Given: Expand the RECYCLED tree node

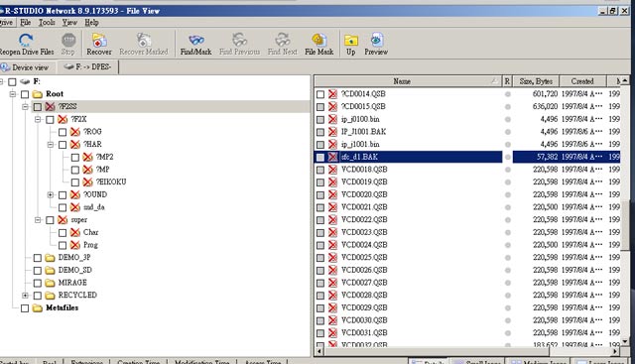Looking at the screenshot, I should 25,296.
